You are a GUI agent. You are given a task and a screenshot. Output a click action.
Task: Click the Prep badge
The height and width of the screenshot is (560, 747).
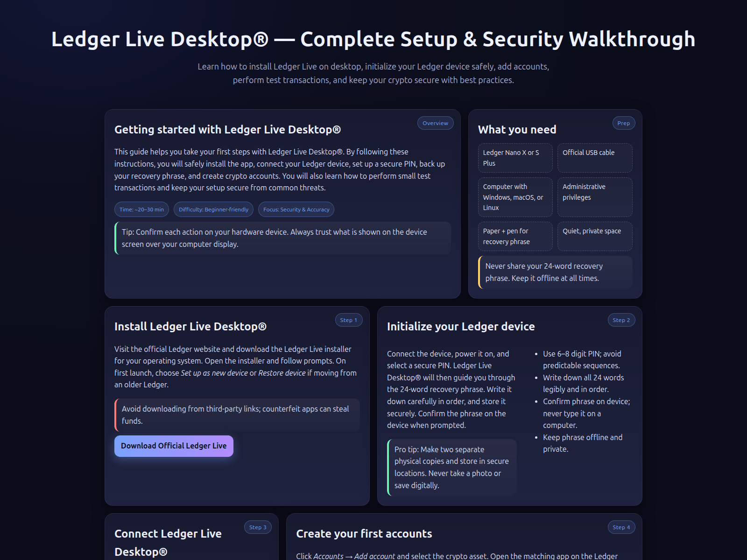click(623, 123)
